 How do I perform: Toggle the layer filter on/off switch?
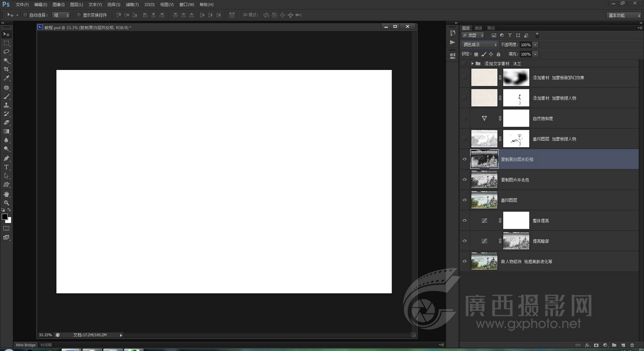pyautogui.click(x=537, y=35)
